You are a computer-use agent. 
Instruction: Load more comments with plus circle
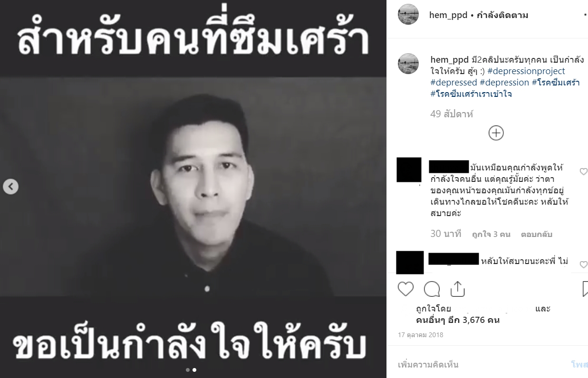[x=496, y=133]
